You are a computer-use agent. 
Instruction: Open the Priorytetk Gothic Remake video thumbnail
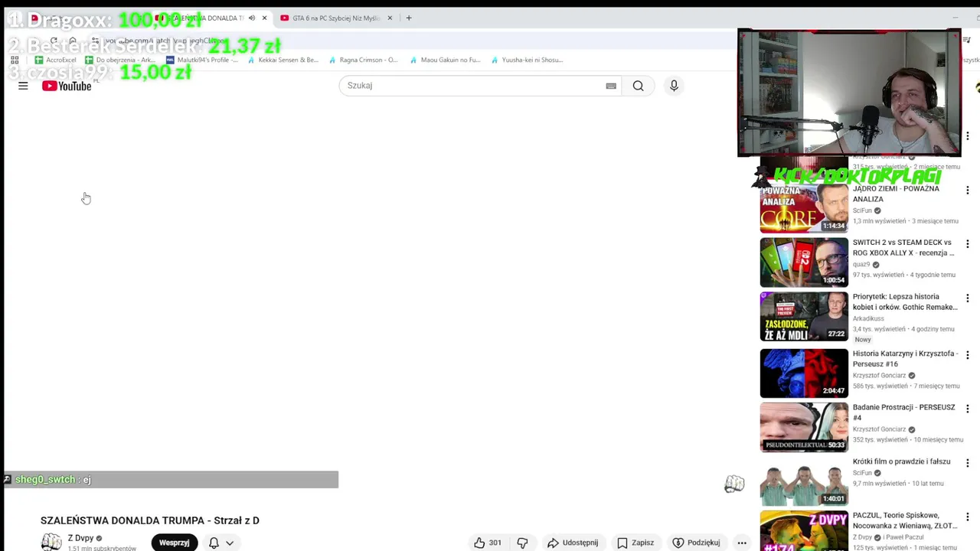804,317
